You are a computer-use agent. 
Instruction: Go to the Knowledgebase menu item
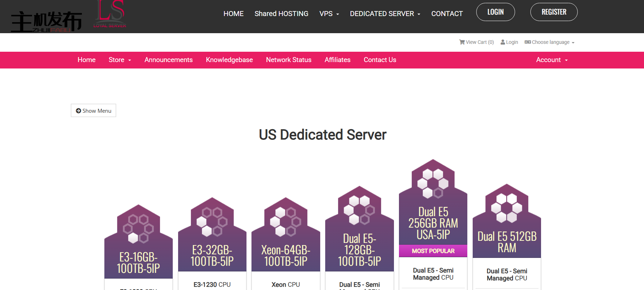click(229, 60)
